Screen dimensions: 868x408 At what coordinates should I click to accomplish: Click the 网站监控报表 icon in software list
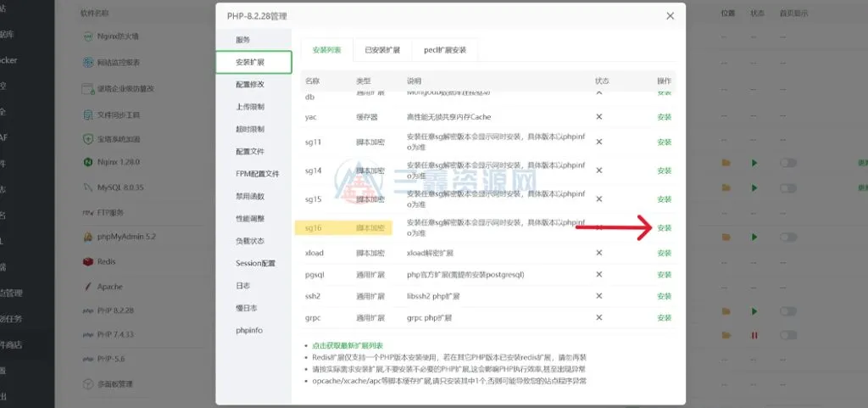(87, 62)
